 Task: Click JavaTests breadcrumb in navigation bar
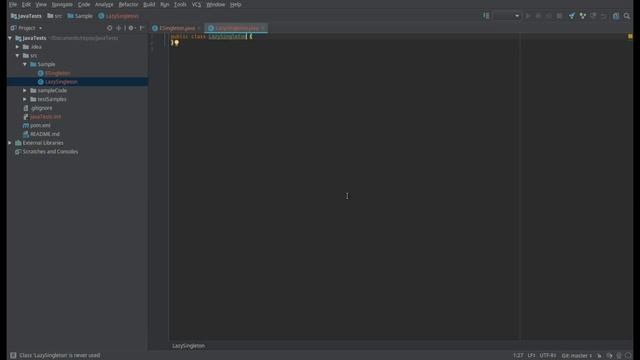[x=26, y=16]
